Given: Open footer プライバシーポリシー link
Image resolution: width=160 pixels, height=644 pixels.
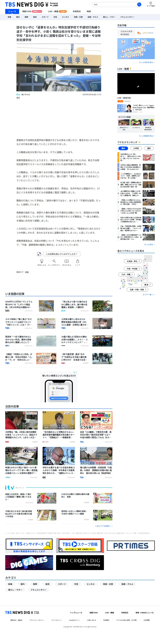Looking at the screenshot, I should [37, 620].
